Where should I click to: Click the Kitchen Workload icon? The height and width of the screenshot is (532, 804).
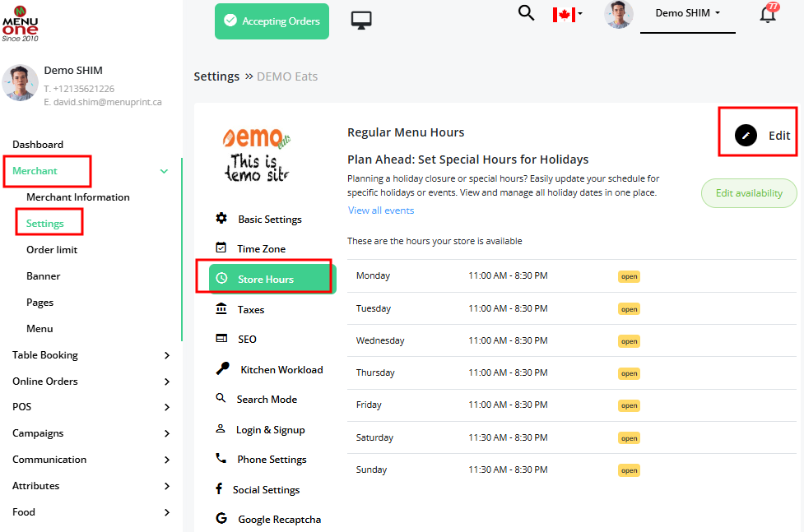coord(222,369)
